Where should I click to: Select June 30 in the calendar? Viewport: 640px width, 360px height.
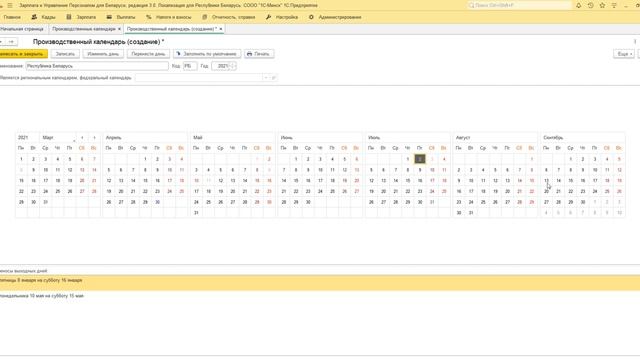tap(308, 202)
